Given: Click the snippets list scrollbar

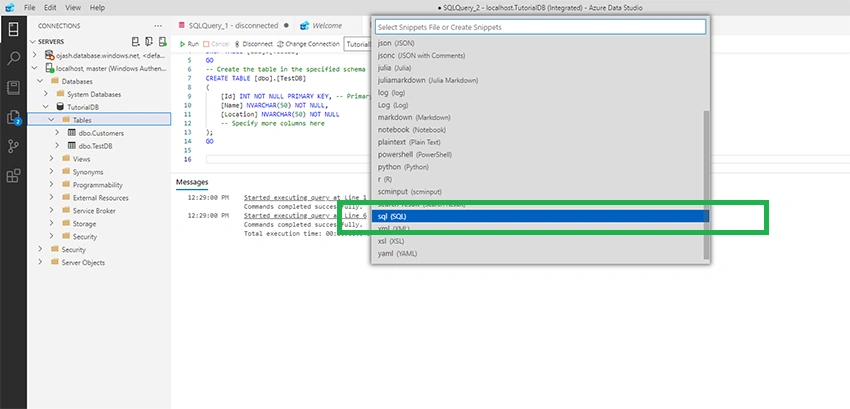Looking at the screenshot, I should tap(706, 184).
